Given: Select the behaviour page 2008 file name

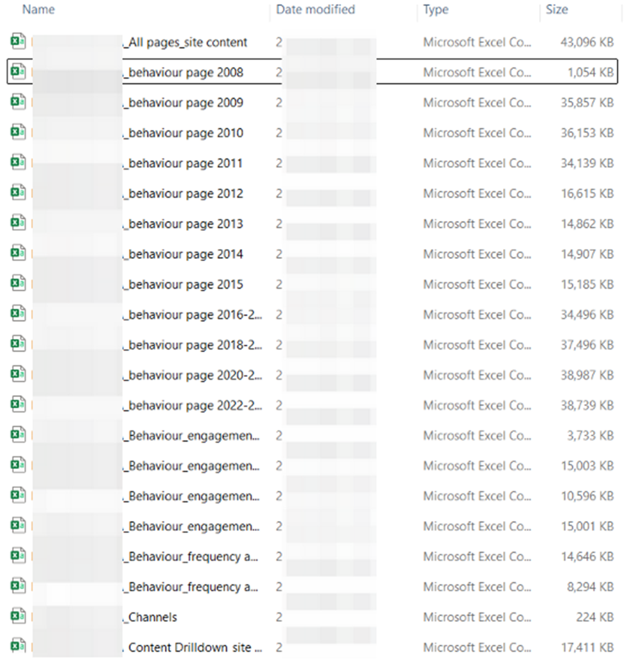Looking at the screenshot, I should tap(184, 73).
